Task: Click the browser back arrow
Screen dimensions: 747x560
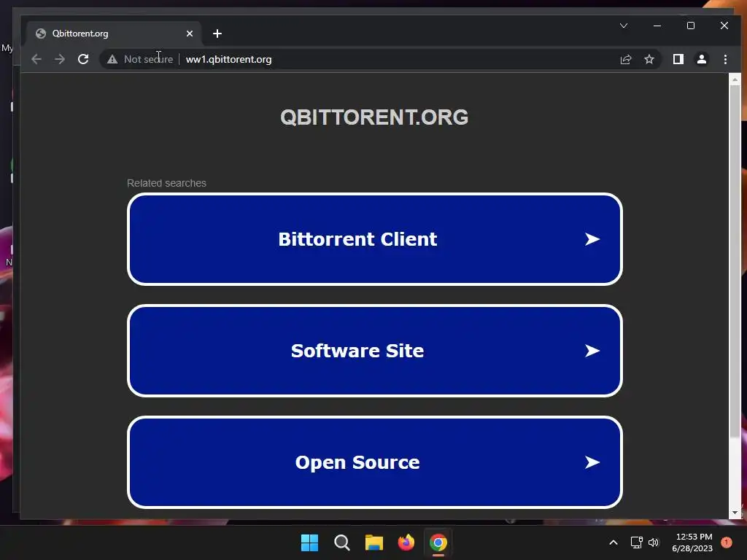Action: click(36, 59)
